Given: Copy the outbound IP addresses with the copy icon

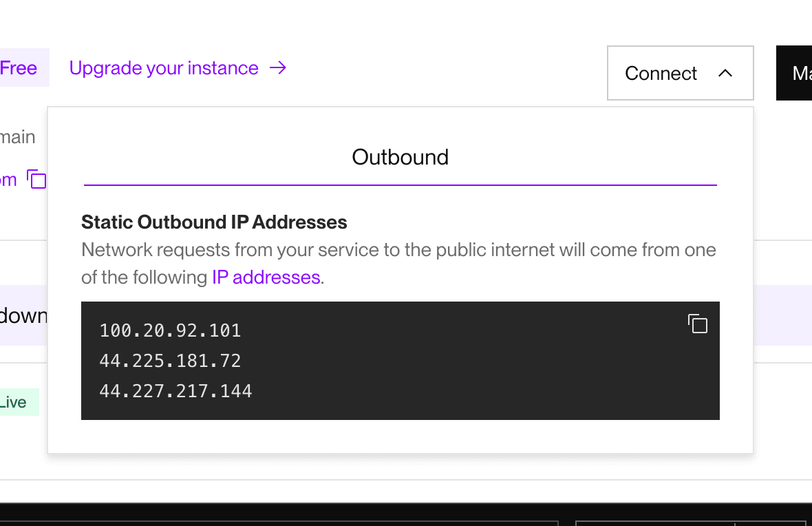Looking at the screenshot, I should pos(698,324).
